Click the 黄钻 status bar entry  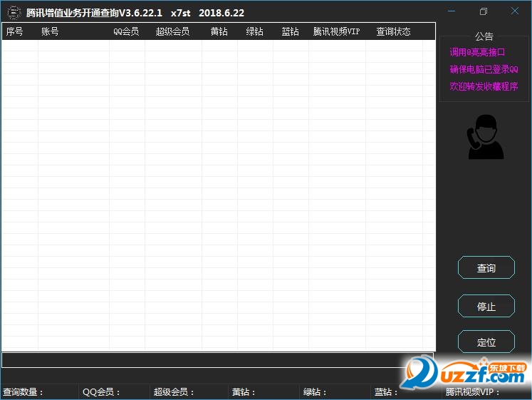[244, 392]
